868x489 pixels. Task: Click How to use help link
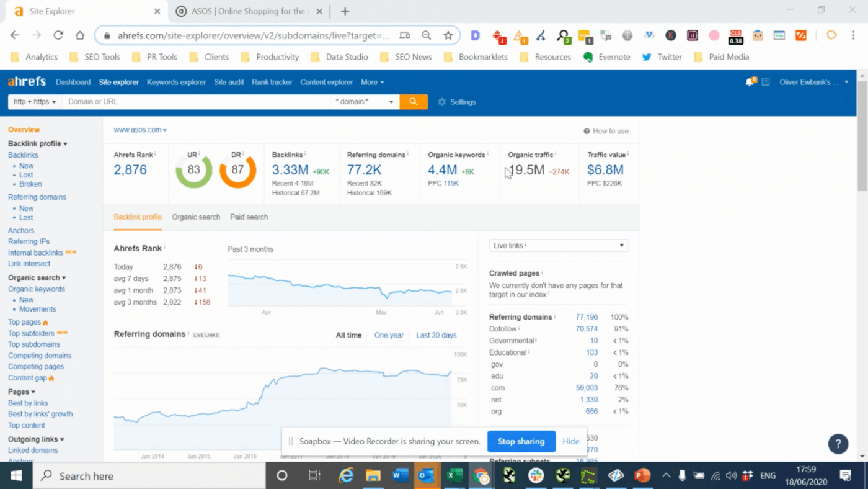click(x=606, y=131)
